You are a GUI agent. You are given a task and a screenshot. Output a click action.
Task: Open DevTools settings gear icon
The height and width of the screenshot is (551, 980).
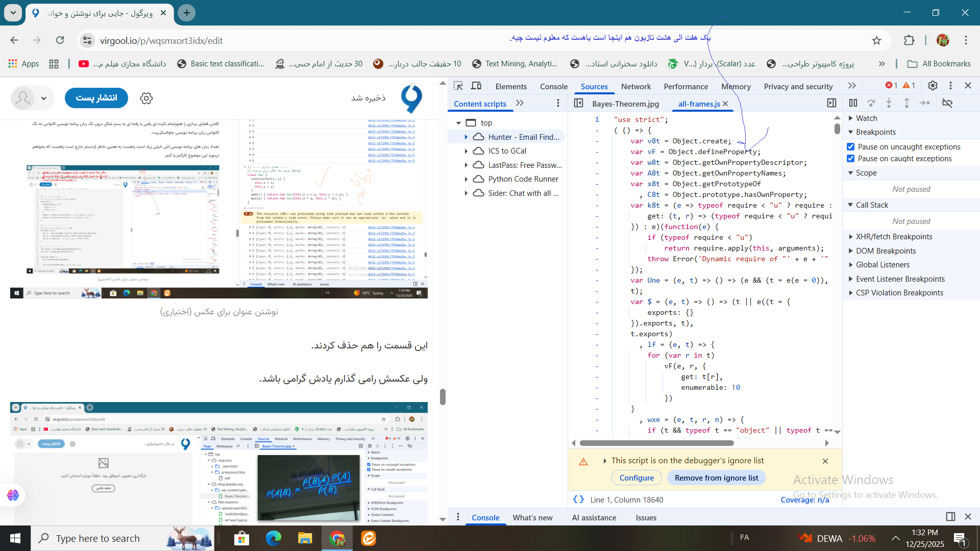(933, 86)
